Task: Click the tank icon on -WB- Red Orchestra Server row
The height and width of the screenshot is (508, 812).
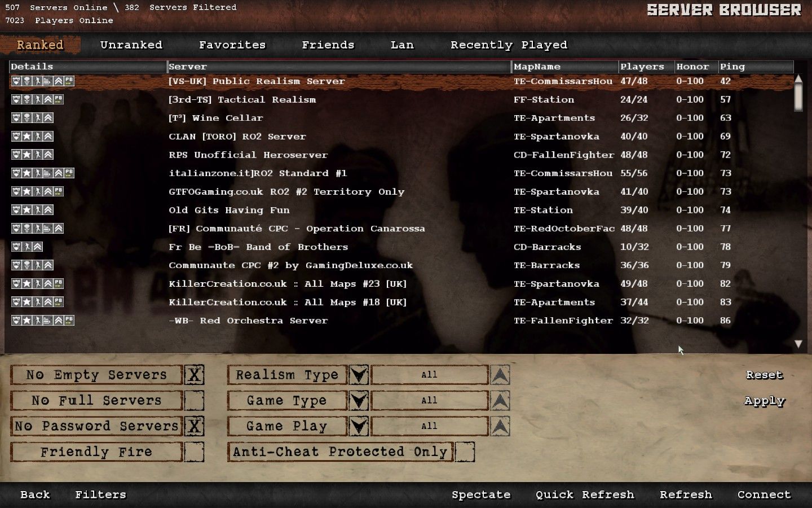Action: click(47, 321)
